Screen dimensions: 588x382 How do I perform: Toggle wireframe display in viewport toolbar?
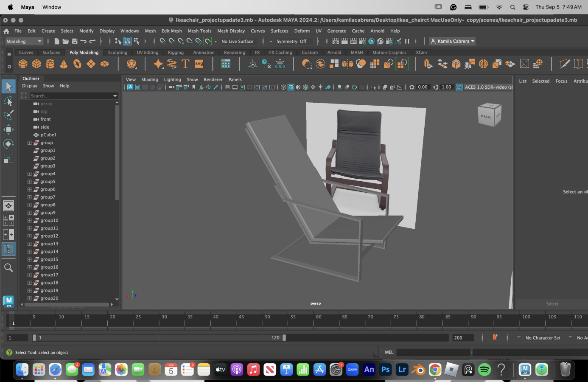tap(283, 87)
